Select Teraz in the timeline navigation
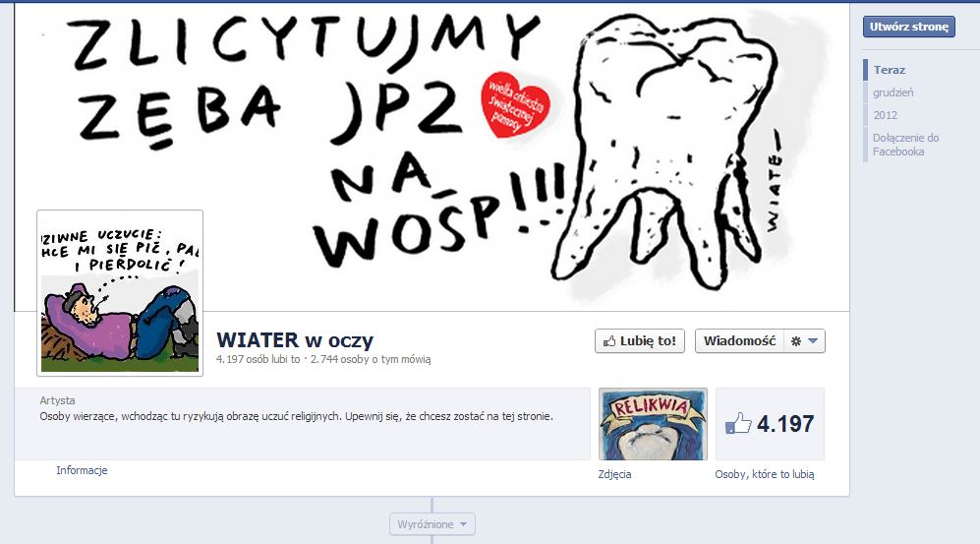The image size is (980, 544). 890,70
